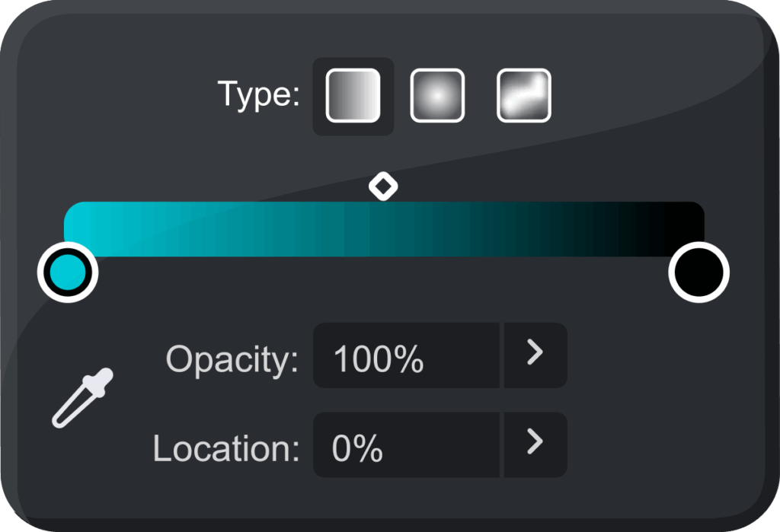Screen dimensions: 780x532
Task: Select the freeform gradient type
Action: (523, 96)
